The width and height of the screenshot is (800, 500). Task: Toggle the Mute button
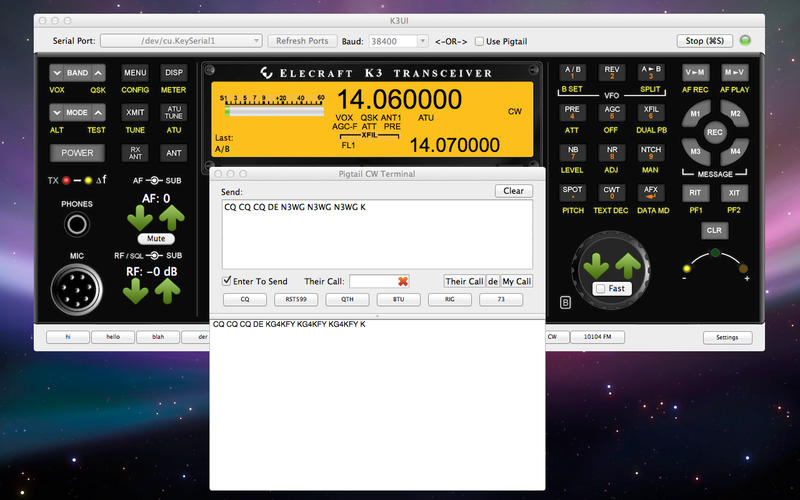tap(156, 238)
